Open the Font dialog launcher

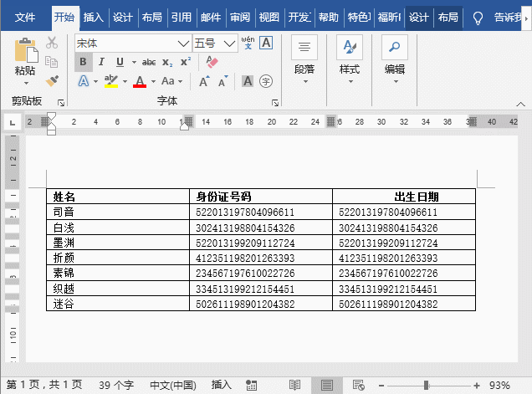pyautogui.click(x=275, y=103)
